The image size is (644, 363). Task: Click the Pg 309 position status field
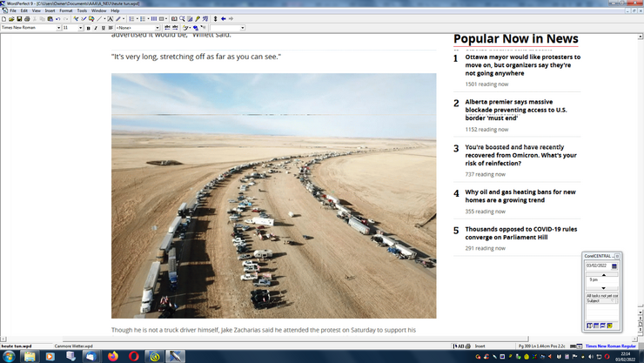(x=541, y=346)
